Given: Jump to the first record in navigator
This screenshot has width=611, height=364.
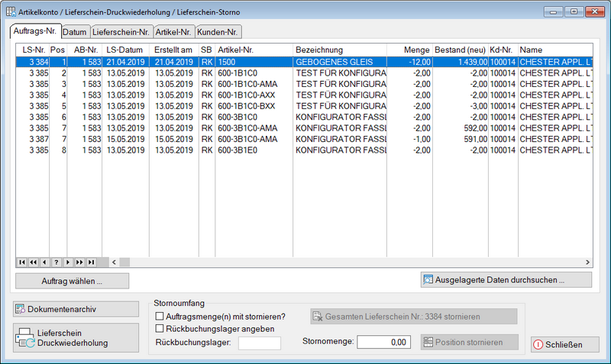Looking at the screenshot, I should 21,263.
